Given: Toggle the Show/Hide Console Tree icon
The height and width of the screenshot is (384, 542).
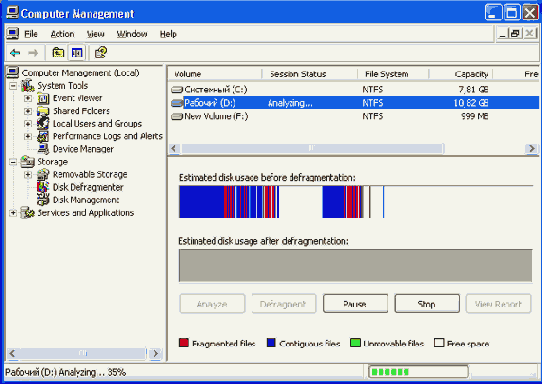Looking at the screenshot, I should point(77,53).
